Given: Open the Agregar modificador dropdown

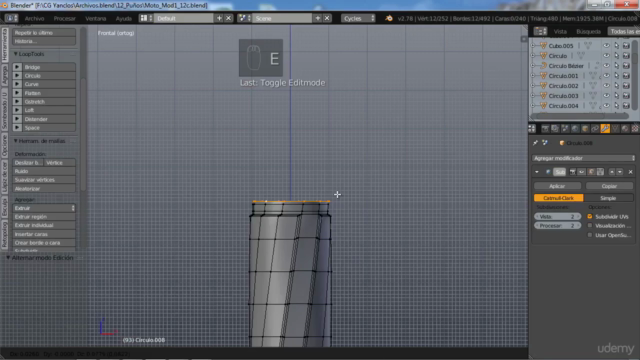Looking at the screenshot, I should 584,158.
